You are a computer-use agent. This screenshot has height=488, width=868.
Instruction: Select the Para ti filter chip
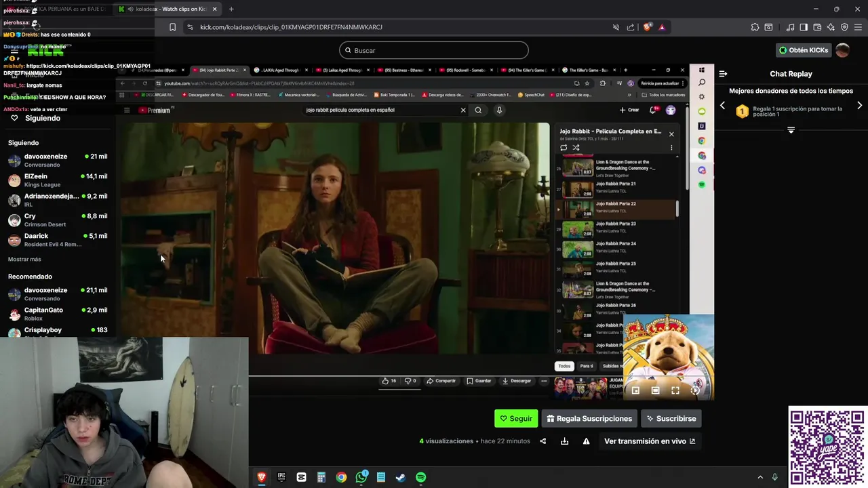coord(587,366)
